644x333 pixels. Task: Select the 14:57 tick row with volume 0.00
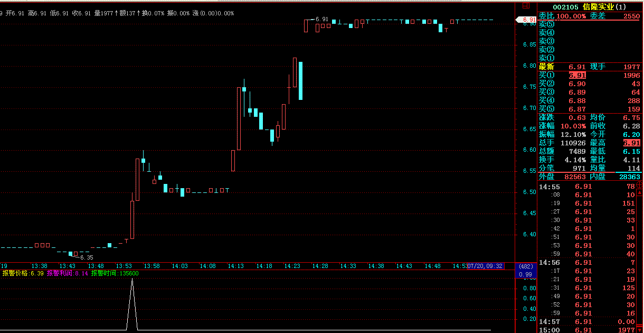pyautogui.click(x=586, y=322)
